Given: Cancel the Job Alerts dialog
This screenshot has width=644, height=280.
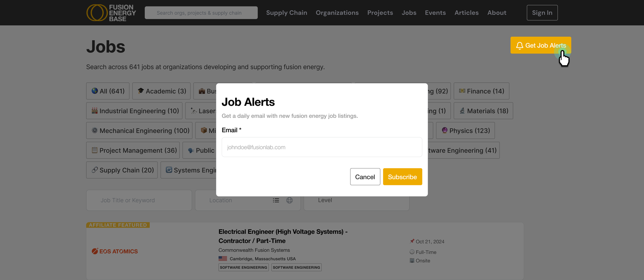Looking at the screenshot, I should [365, 177].
